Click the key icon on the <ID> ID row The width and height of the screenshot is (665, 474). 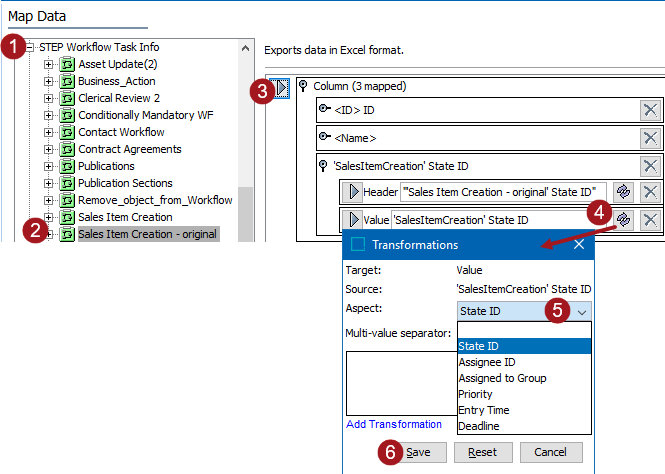coord(324,109)
